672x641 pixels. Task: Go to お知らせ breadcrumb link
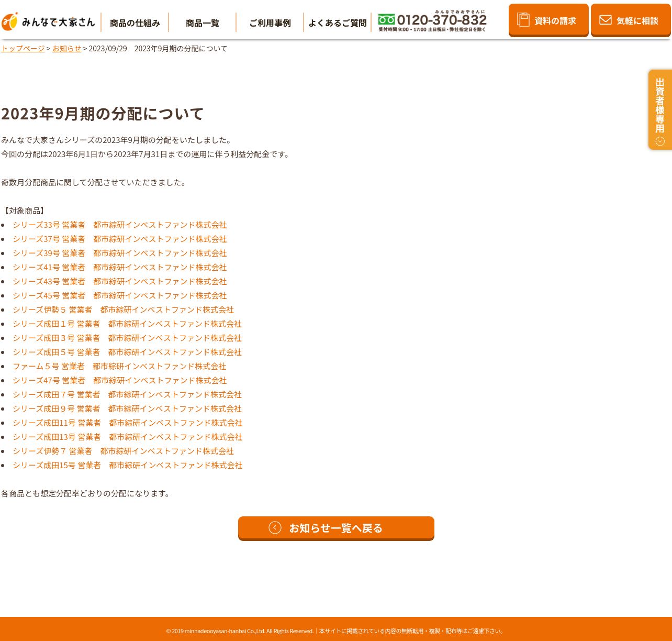[x=66, y=48]
